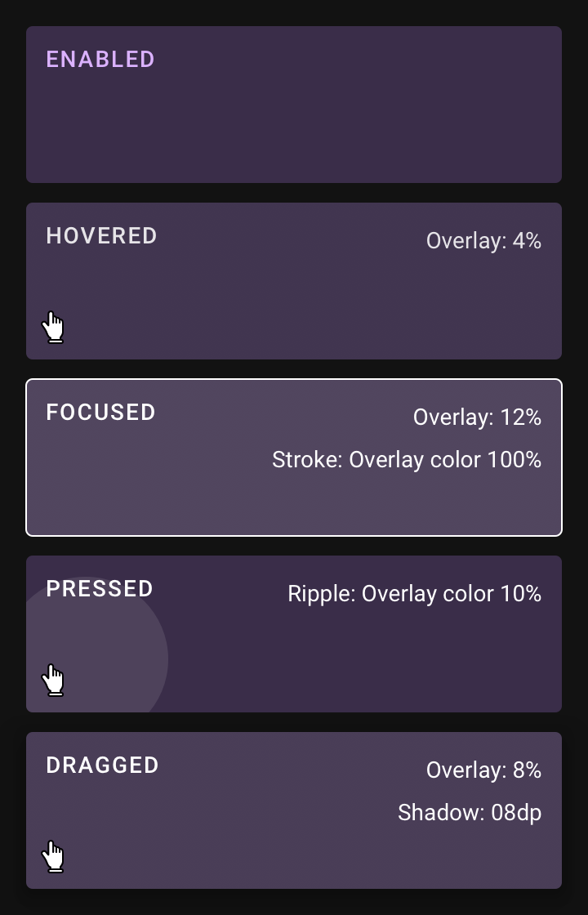Click the PRESSED heading label

point(100,589)
